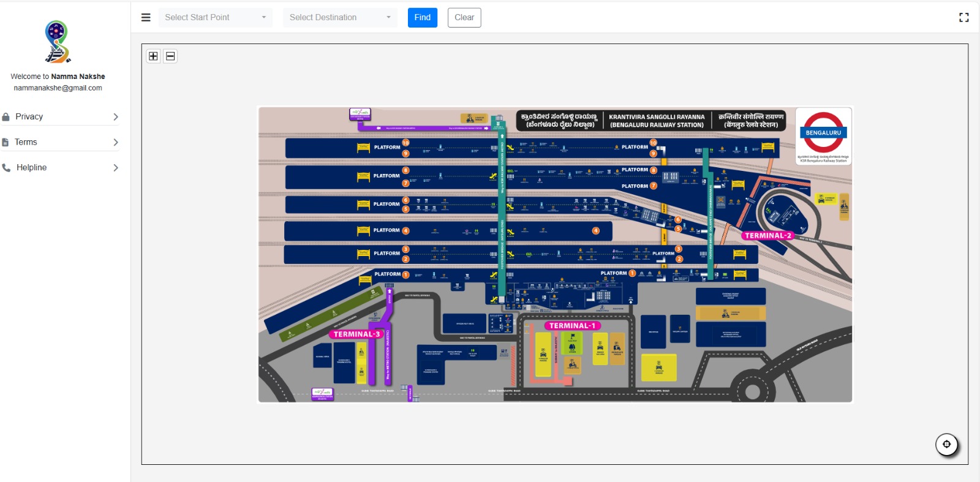Click the phone icon beside Helpline

pyautogui.click(x=6, y=168)
